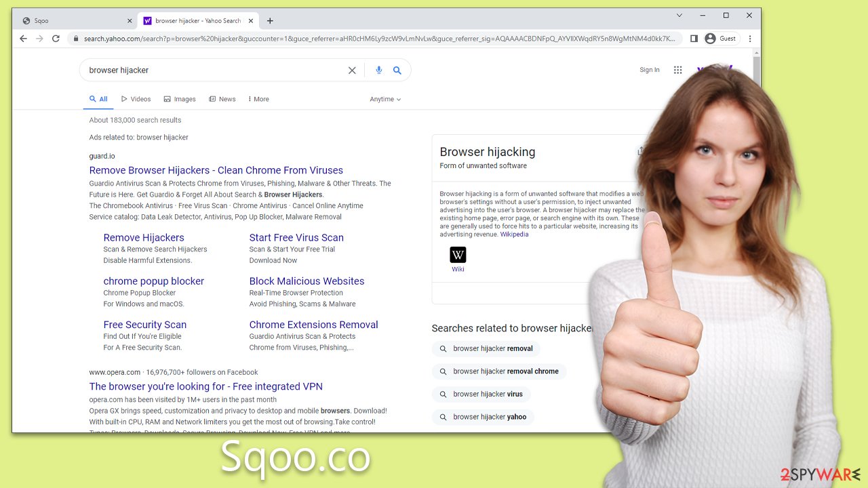Open the Free Security Scan sublink
868x488 pixels.
coord(144,324)
